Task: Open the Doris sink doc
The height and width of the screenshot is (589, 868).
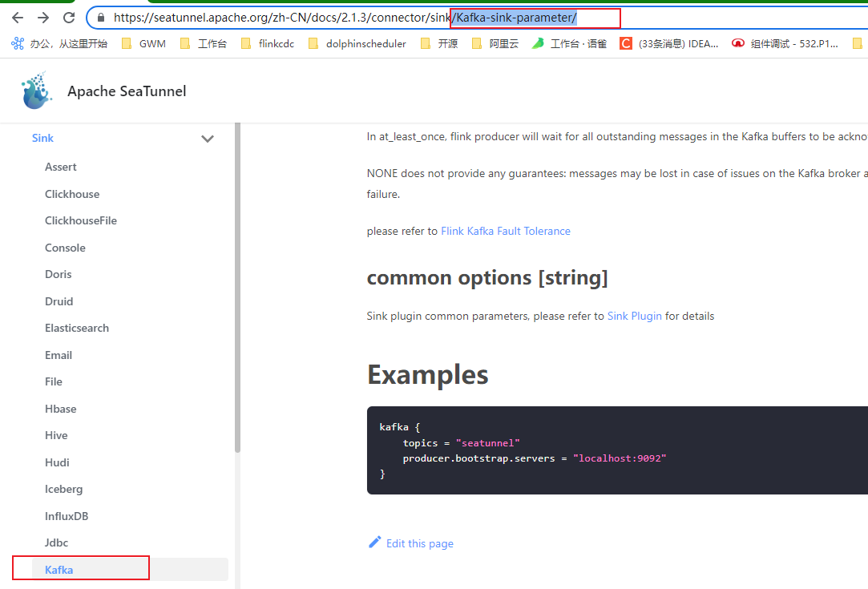Action: 59,275
